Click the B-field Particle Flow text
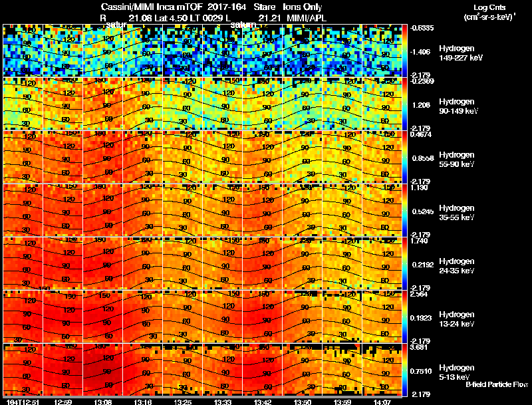The width and height of the screenshot is (532, 405). click(497, 384)
